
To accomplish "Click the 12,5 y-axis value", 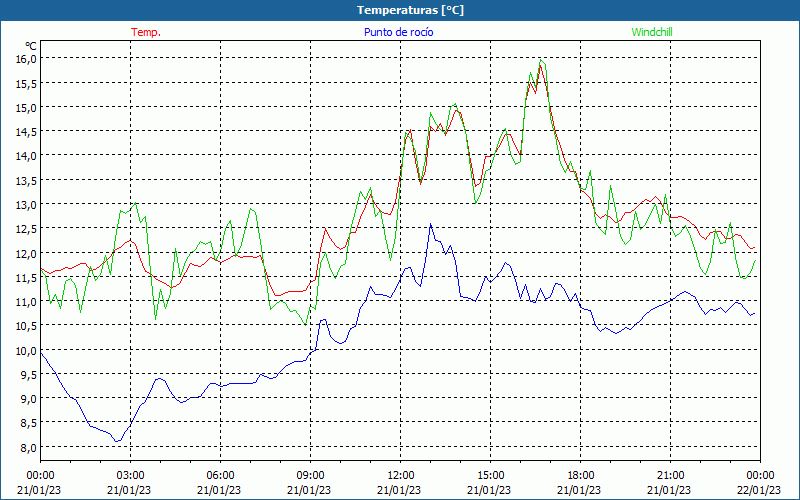I will click(x=28, y=229).
